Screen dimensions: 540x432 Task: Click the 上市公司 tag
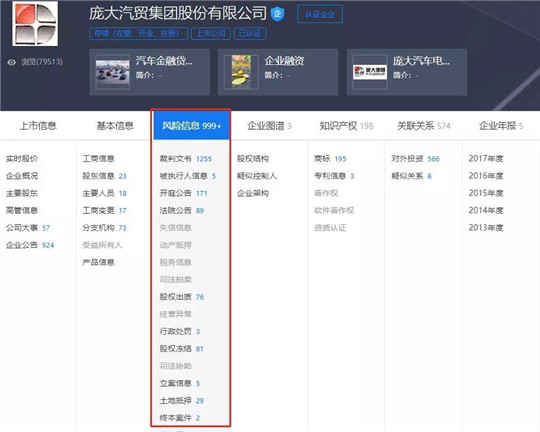click(211, 33)
